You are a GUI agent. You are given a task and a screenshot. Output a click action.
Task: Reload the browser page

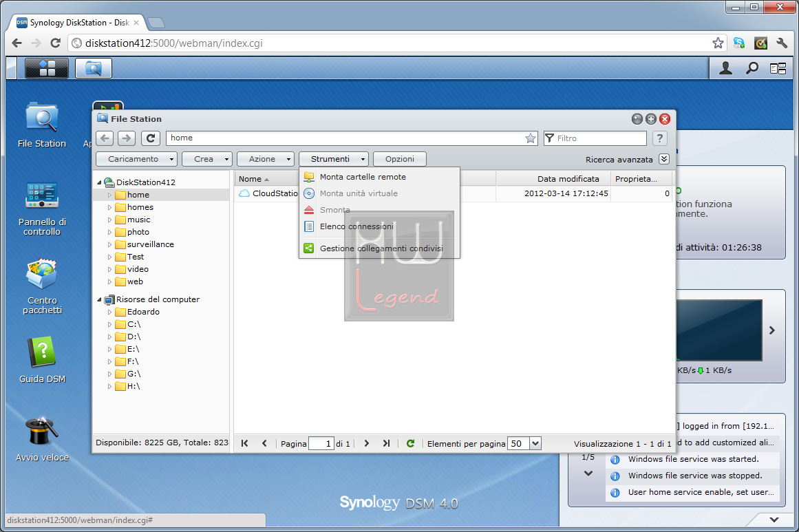pyautogui.click(x=56, y=43)
